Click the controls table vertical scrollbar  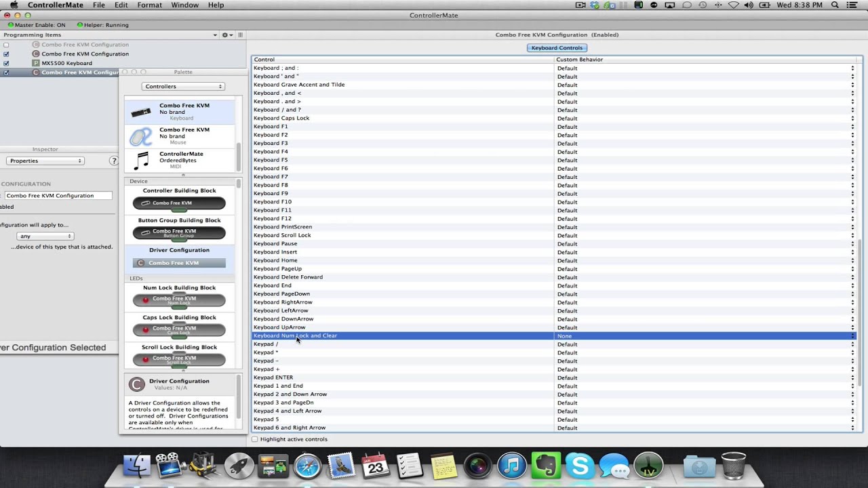[859, 312]
